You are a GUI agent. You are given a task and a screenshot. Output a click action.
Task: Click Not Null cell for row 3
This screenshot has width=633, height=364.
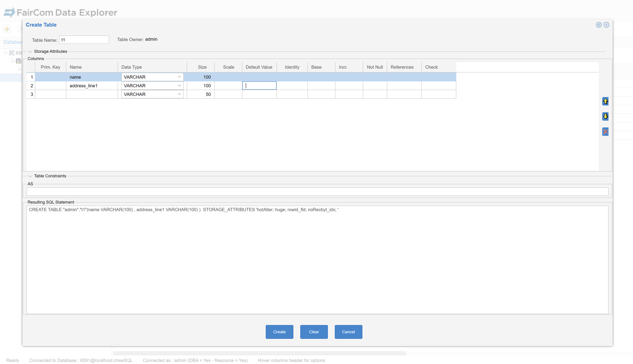click(x=375, y=94)
